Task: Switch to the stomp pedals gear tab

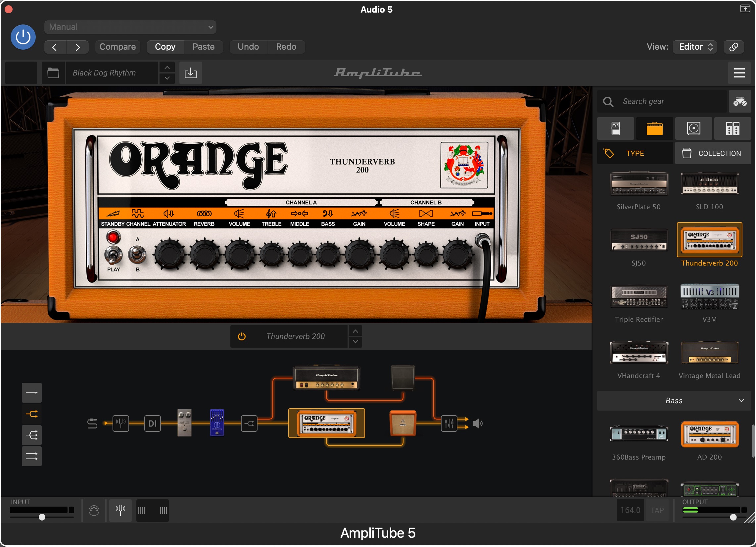Action: click(x=616, y=128)
